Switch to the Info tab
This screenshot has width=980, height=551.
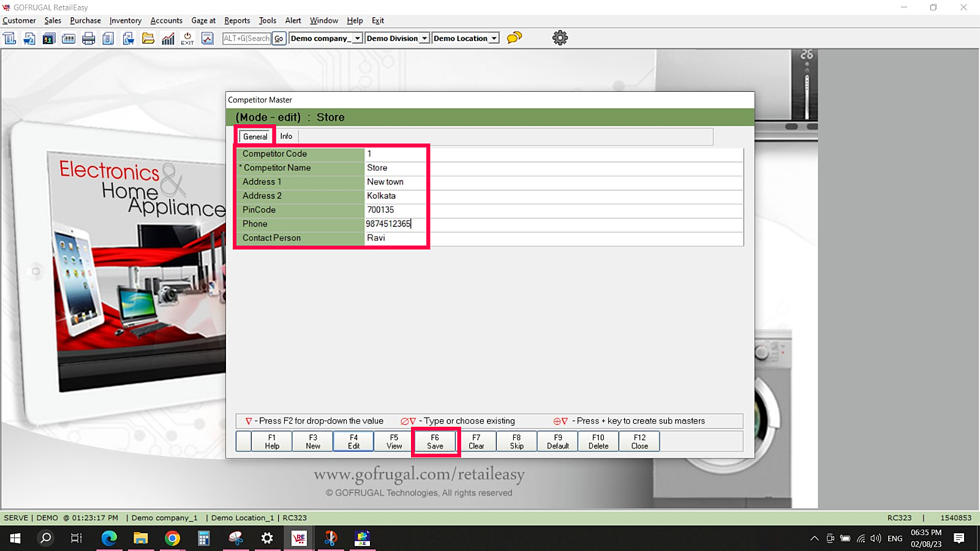coord(286,136)
